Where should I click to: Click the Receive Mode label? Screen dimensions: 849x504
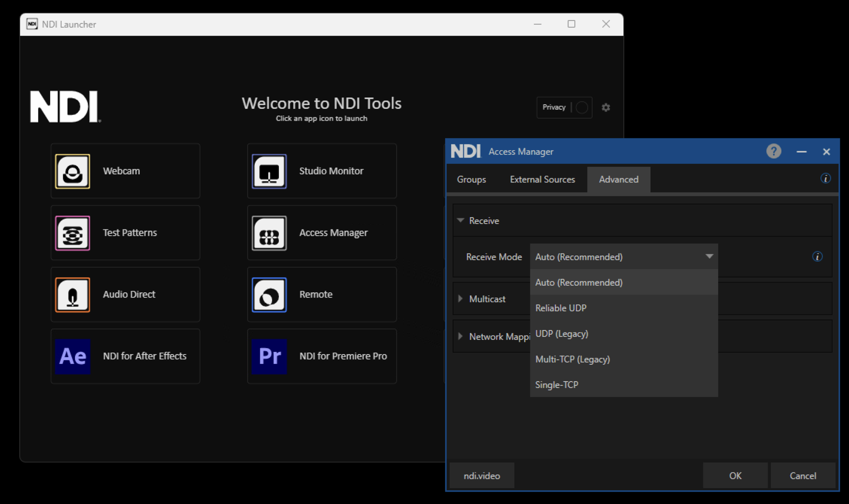494,257
